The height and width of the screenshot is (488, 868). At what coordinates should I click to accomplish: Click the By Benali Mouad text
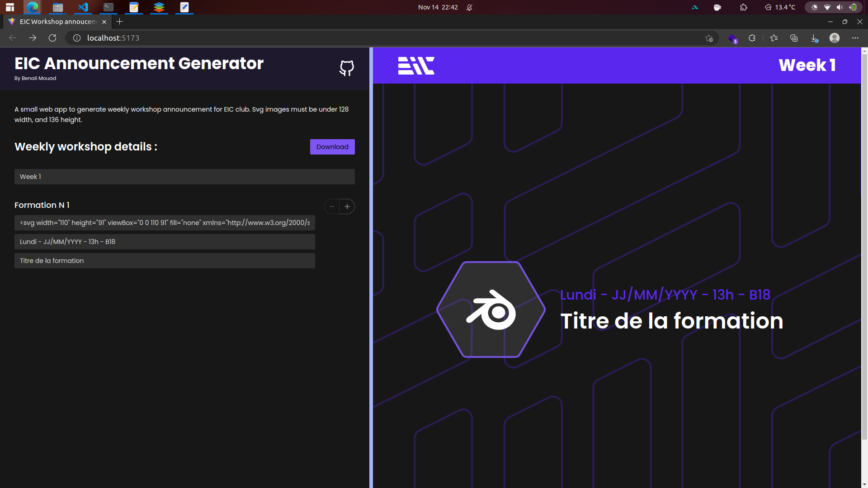coord(35,79)
